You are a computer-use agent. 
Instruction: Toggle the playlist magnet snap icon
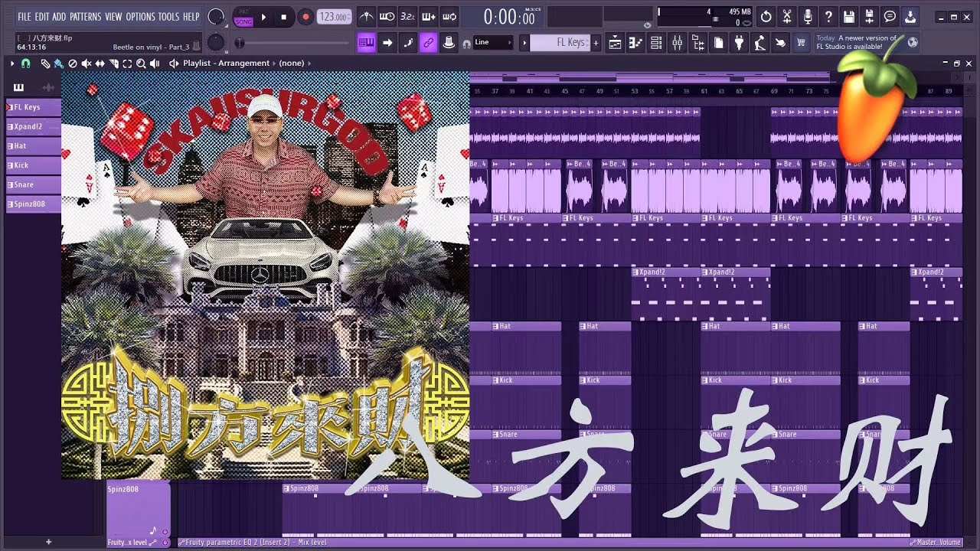[26, 64]
